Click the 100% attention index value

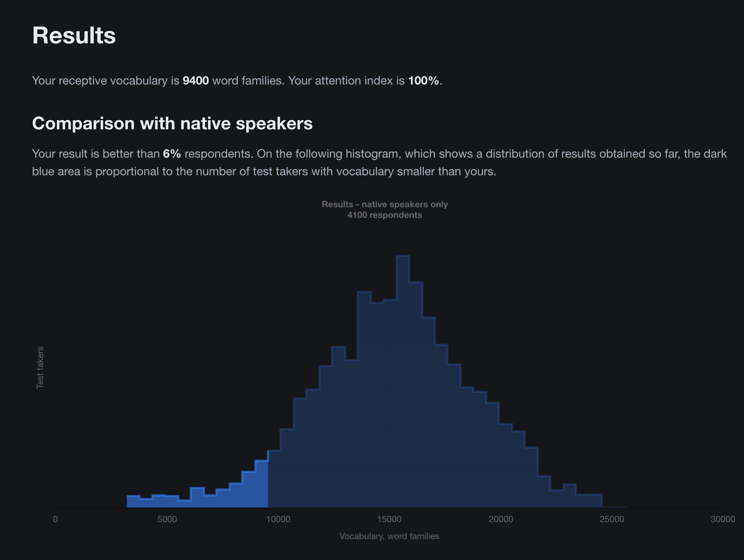423,80
